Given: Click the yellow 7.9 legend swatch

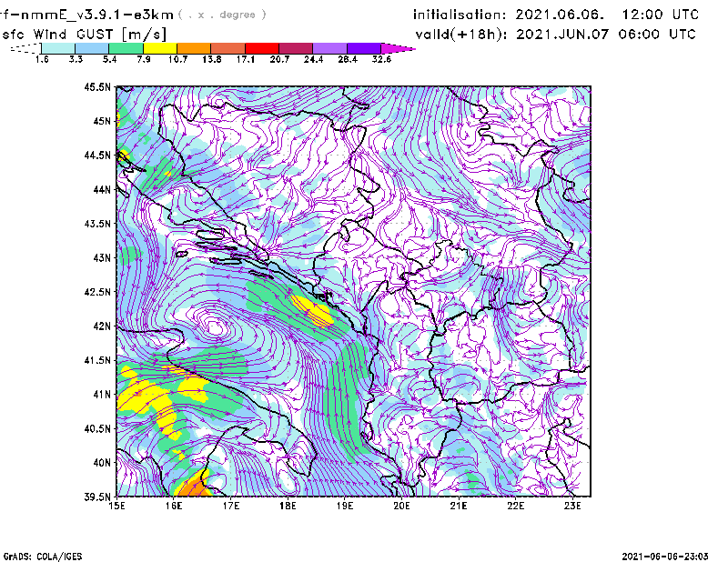Looking at the screenshot, I should 160,48.
